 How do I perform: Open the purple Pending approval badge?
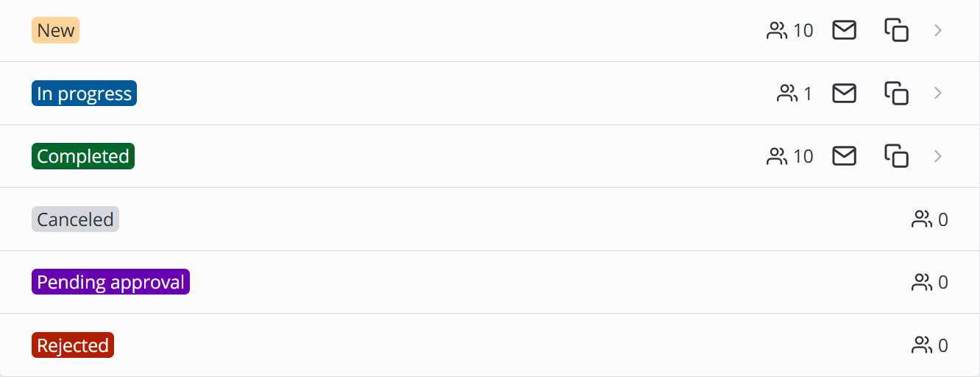(110, 282)
